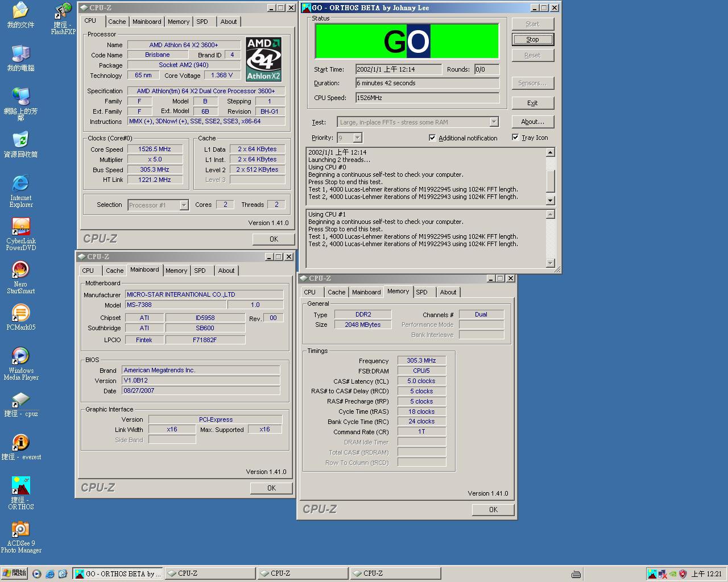Switch to the About tab in the CPU-Z CPU window
This screenshot has height=582, width=728.
(x=229, y=22)
